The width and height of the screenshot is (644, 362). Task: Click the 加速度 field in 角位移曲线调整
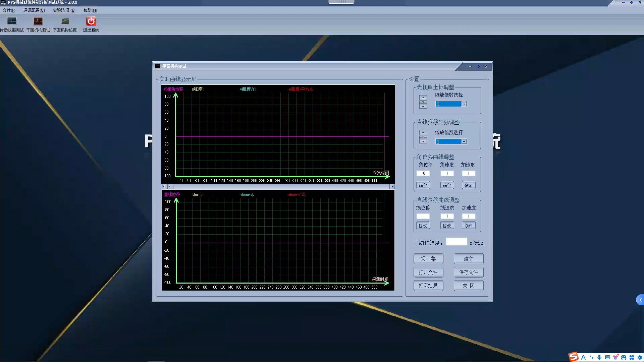(x=469, y=173)
